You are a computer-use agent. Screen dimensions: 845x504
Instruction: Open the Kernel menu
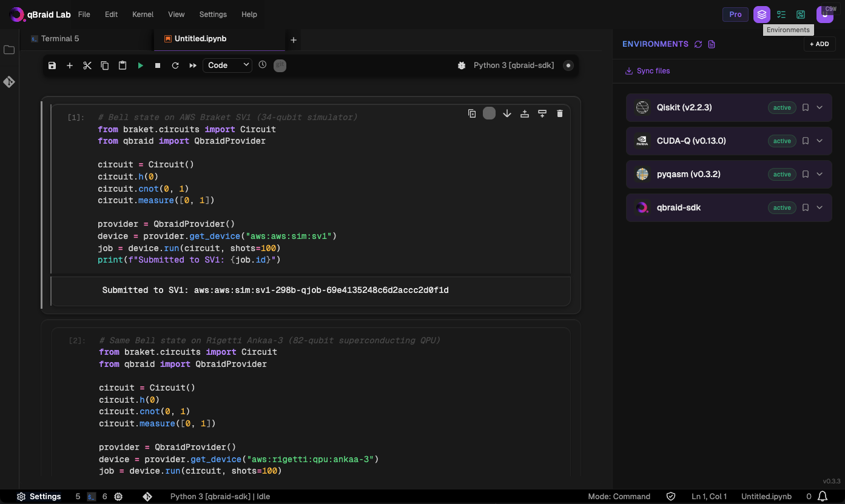143,14
